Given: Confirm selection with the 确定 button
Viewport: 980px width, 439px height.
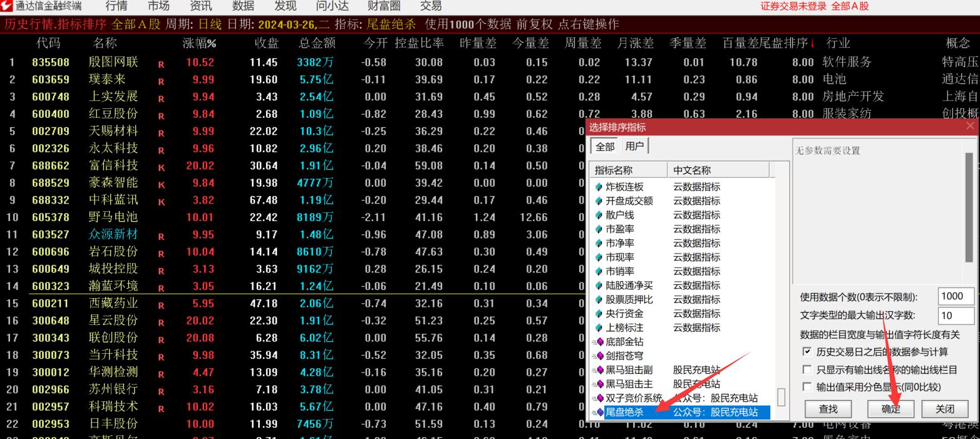Looking at the screenshot, I should coord(890,408).
